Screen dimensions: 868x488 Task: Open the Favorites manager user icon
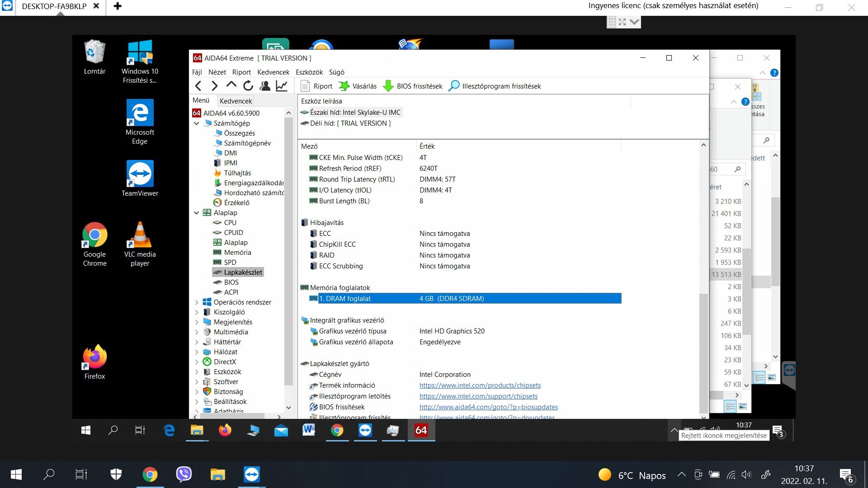(265, 86)
